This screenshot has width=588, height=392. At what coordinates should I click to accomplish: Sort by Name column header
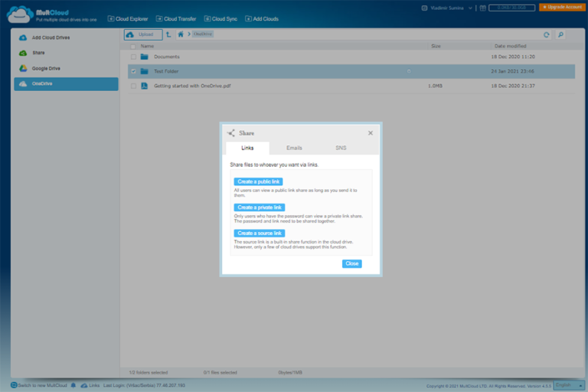coord(147,46)
